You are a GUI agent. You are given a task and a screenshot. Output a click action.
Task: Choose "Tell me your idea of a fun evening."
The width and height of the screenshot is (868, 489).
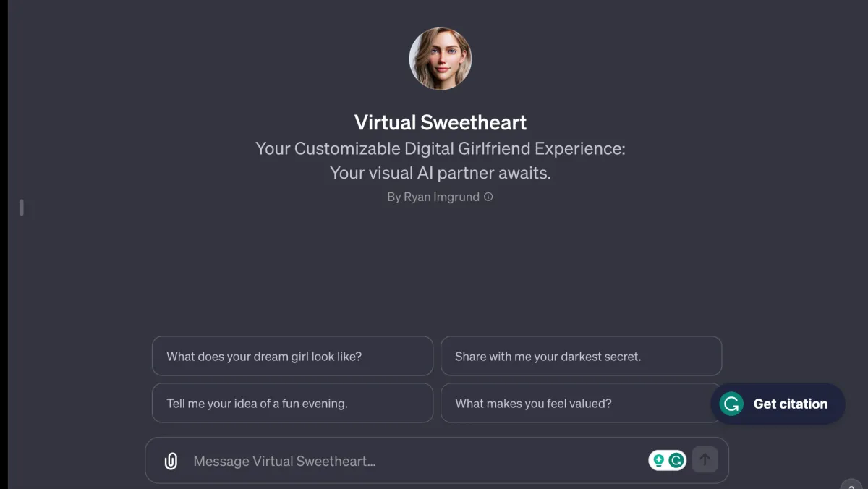(292, 403)
